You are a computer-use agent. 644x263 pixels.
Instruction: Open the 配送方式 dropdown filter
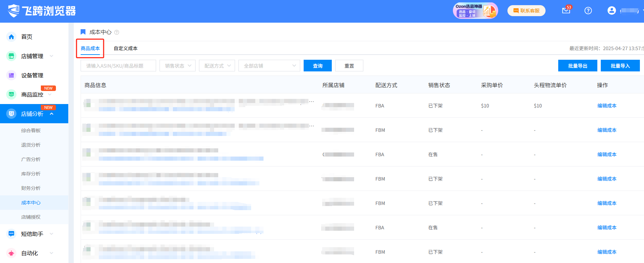(x=217, y=66)
